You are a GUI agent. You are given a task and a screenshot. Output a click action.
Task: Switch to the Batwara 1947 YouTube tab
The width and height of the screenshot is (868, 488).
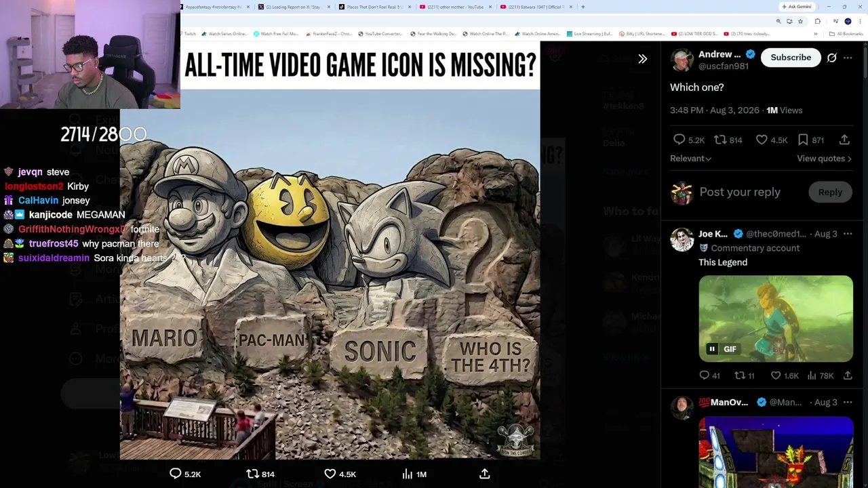pos(536,7)
